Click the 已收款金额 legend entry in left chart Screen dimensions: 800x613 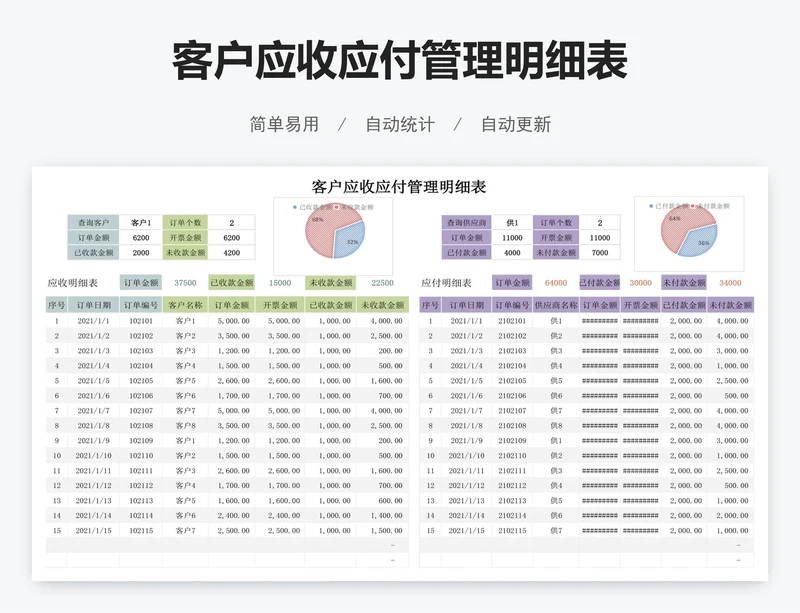point(312,207)
